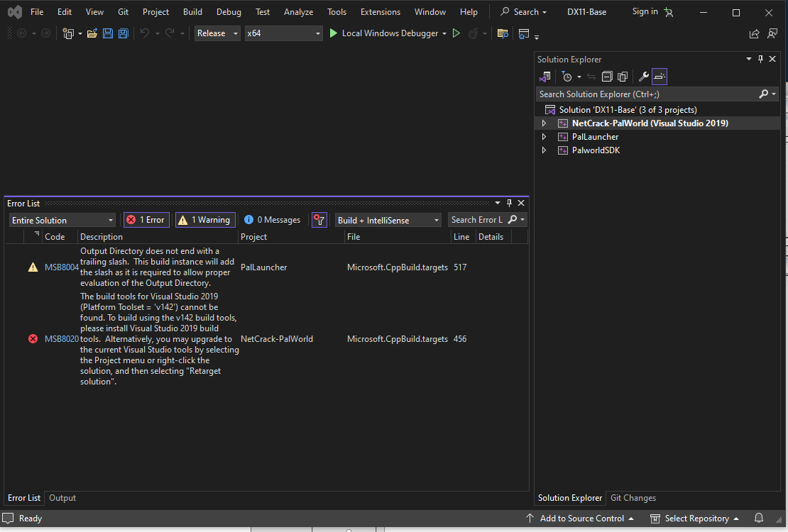Click the Pending Changes Filter clock icon

coord(567,77)
